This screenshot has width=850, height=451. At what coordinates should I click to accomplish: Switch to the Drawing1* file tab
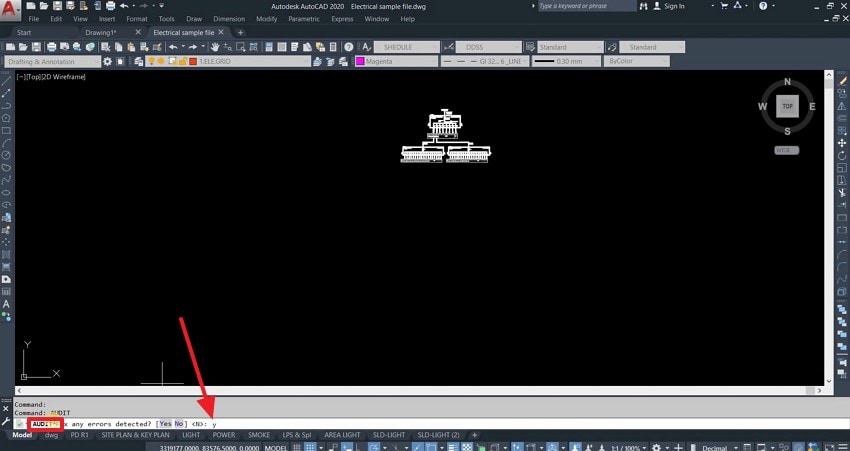(101, 33)
